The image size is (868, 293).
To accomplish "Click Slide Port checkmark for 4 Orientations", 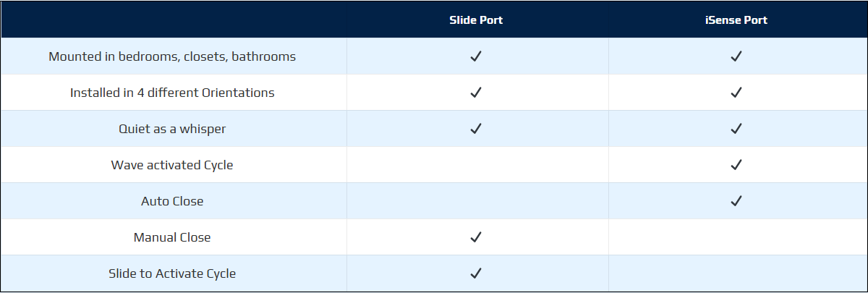I will tap(476, 93).
